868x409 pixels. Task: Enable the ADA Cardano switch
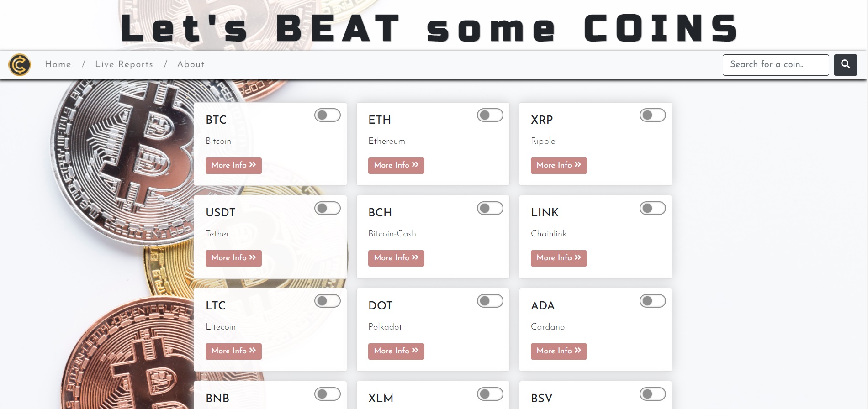[653, 301]
